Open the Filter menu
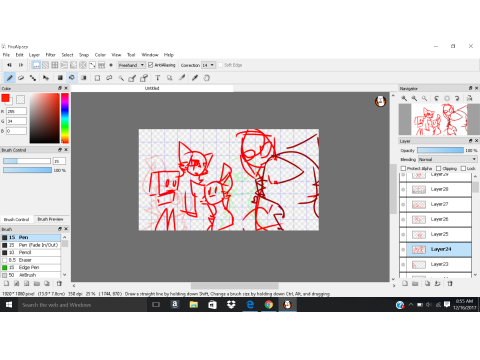The image size is (480, 360). pyautogui.click(x=50, y=55)
